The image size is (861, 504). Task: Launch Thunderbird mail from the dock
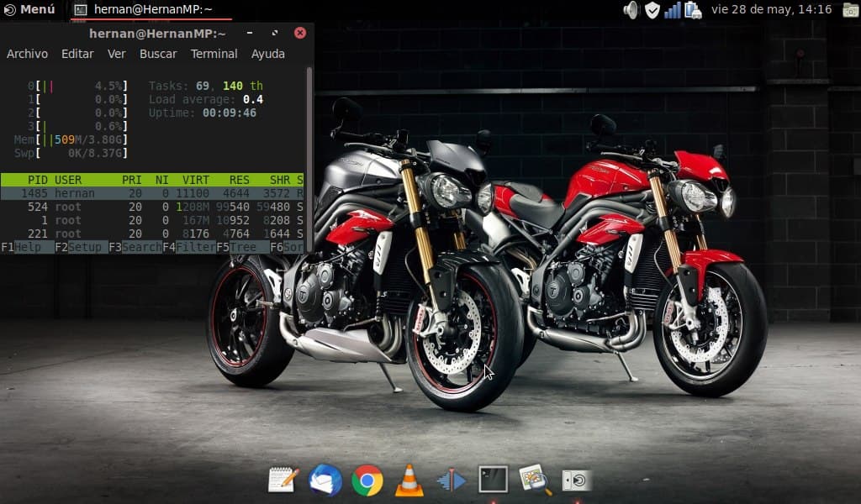click(x=325, y=480)
